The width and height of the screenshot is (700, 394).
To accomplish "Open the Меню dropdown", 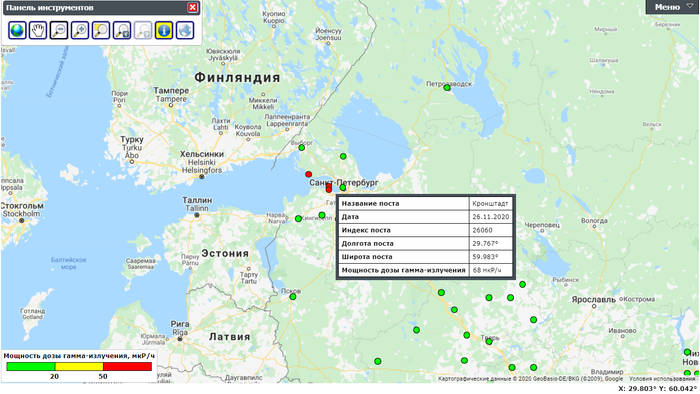I will tap(673, 7).
